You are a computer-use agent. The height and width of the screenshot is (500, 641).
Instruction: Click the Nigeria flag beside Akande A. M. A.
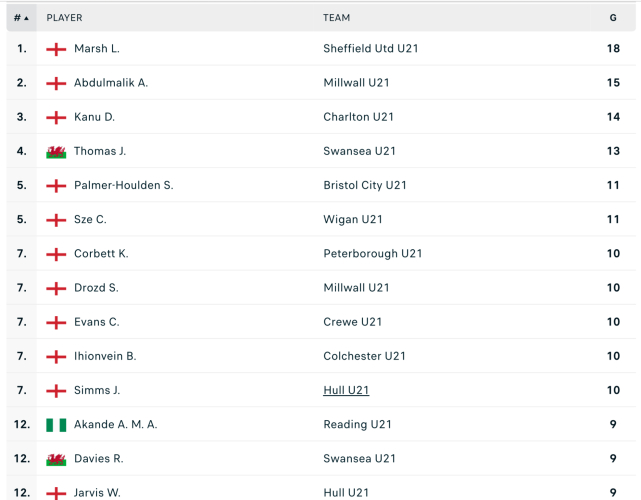(56, 425)
